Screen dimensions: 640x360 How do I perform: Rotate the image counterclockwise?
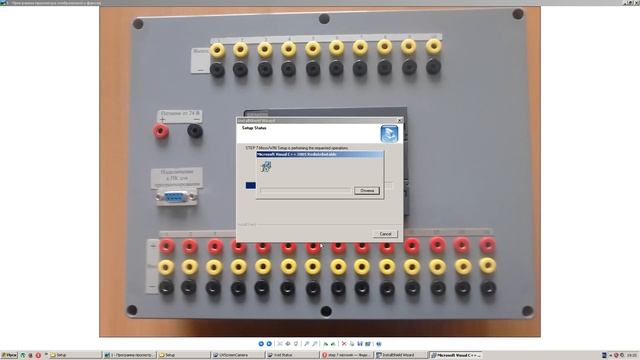click(333, 344)
